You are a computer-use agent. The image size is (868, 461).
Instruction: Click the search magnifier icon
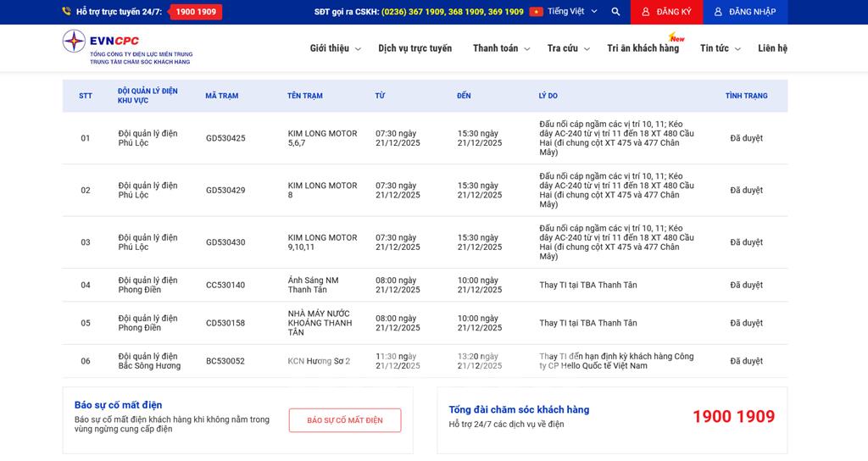(615, 12)
